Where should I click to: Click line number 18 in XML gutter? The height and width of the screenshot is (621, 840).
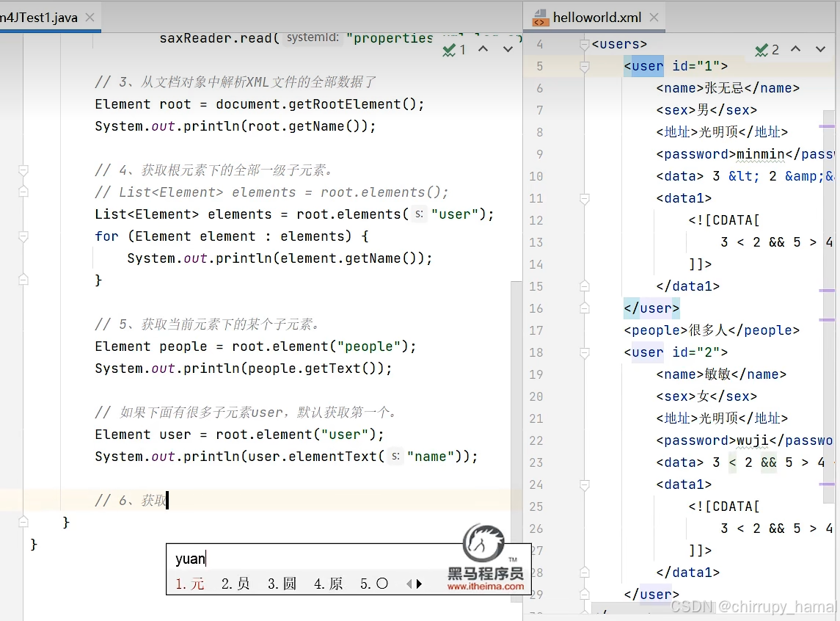(x=536, y=352)
